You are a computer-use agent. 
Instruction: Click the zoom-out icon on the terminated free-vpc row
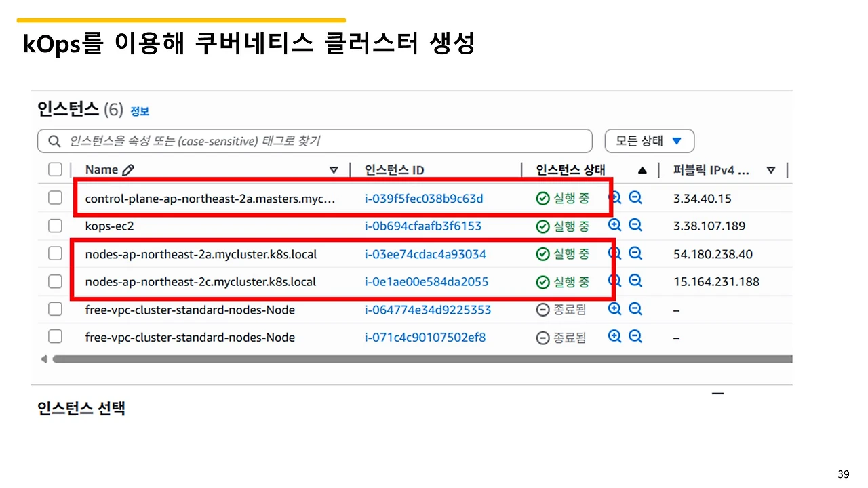635,308
